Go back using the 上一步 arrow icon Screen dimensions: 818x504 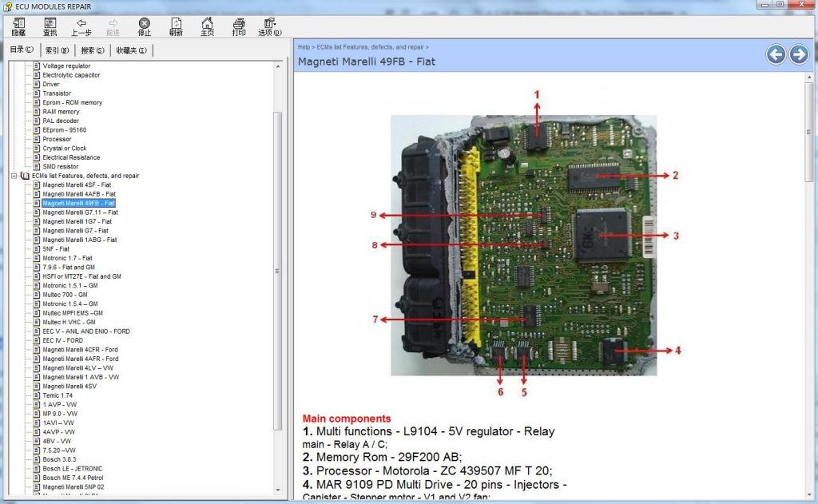click(x=81, y=26)
